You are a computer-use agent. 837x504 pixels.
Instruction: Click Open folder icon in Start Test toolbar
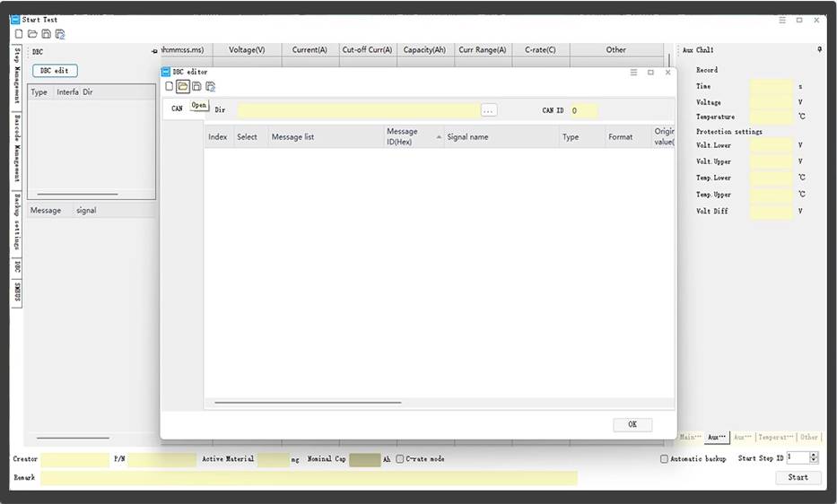point(32,34)
